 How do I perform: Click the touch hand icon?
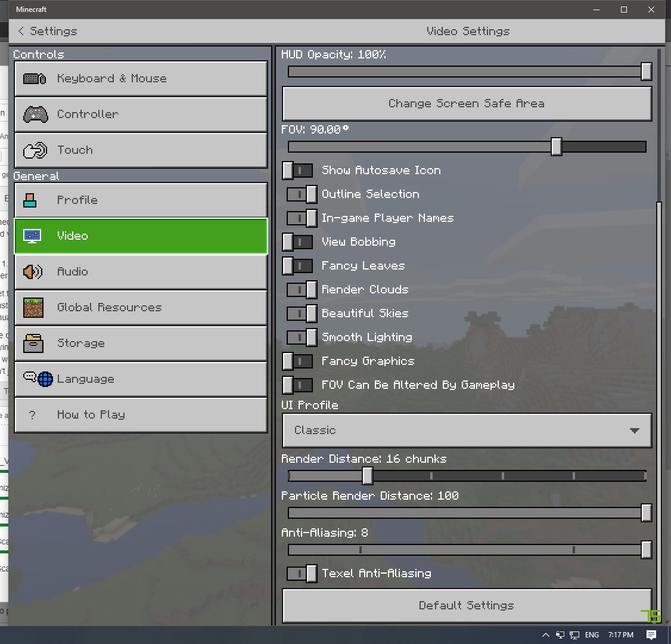pyautogui.click(x=35, y=150)
